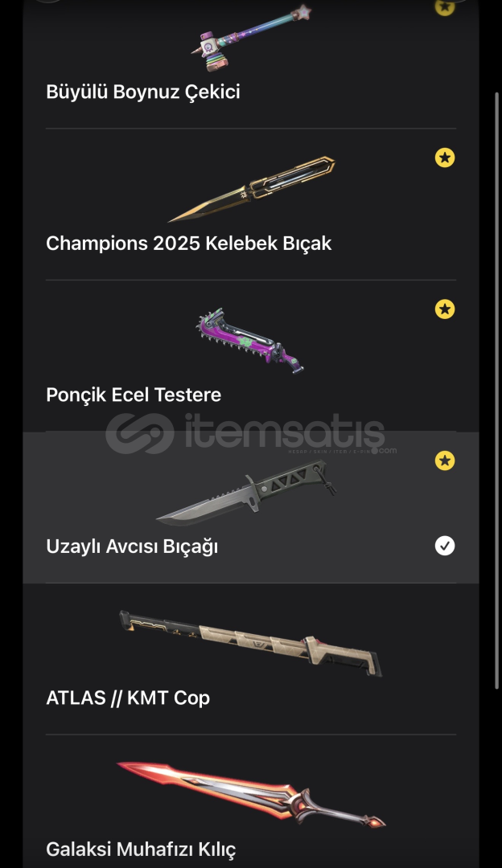Toggle favorite star on Ponçik Ecel Testere
The height and width of the screenshot is (868, 502).
pyautogui.click(x=444, y=309)
